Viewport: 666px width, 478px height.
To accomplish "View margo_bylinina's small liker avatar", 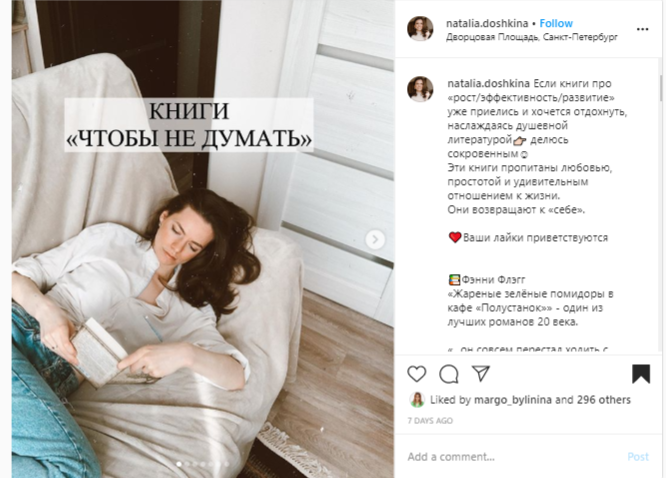I will click(417, 400).
